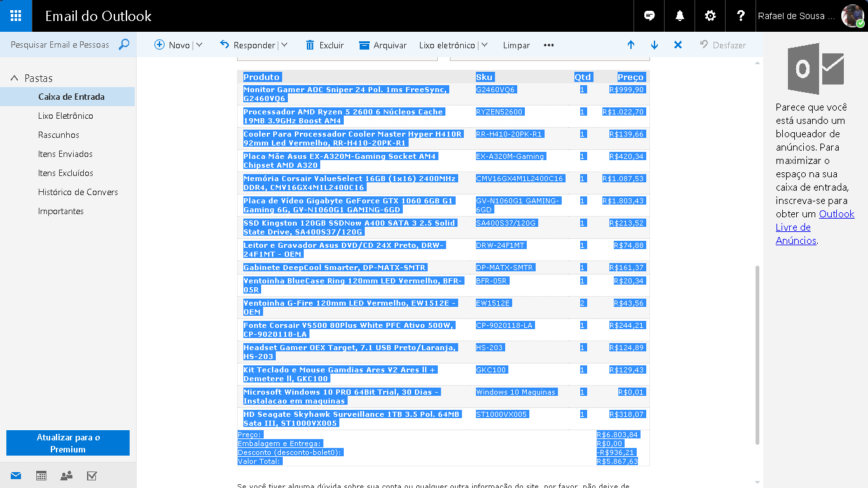Click the Atualizar para o Premium button
The image size is (868, 488).
[x=68, y=443]
